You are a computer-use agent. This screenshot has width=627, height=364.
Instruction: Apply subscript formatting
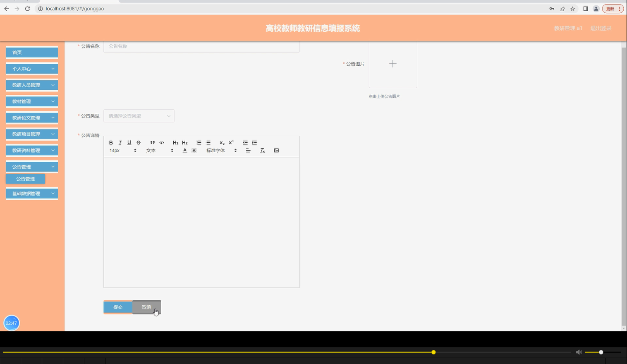(x=222, y=143)
